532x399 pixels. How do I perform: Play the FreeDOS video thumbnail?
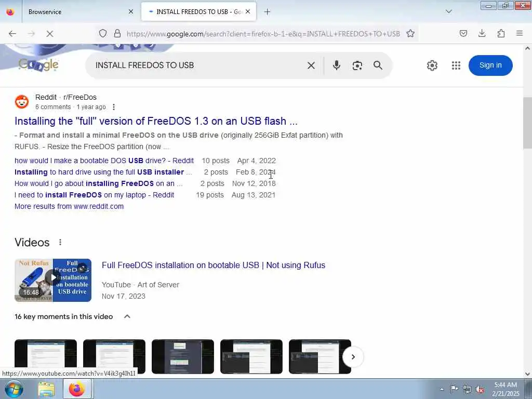click(53, 280)
